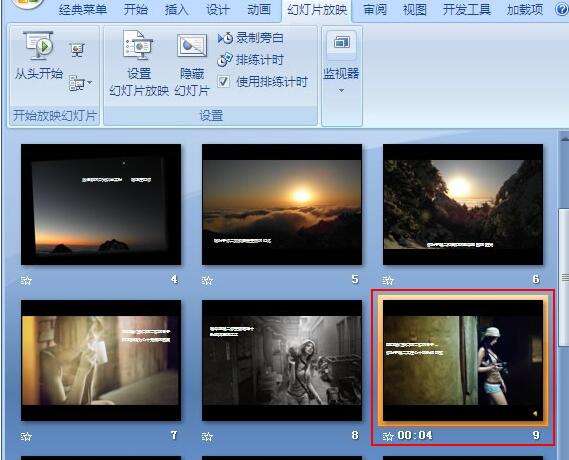
Task: Click the help question mark button
Action: 562,9
